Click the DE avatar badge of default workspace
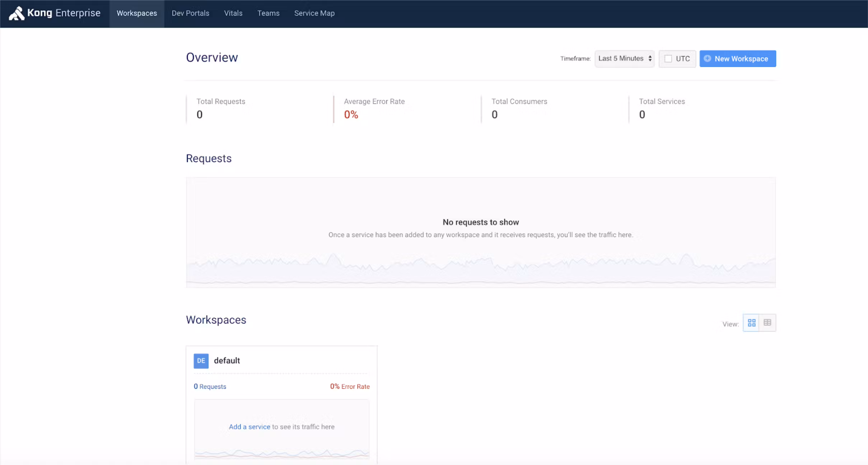This screenshot has width=868, height=465. coord(201,361)
